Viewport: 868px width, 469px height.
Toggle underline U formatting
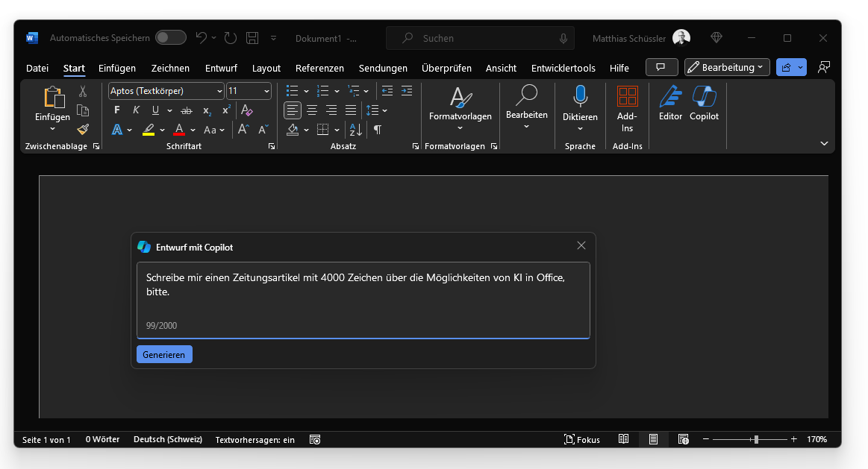coord(155,110)
